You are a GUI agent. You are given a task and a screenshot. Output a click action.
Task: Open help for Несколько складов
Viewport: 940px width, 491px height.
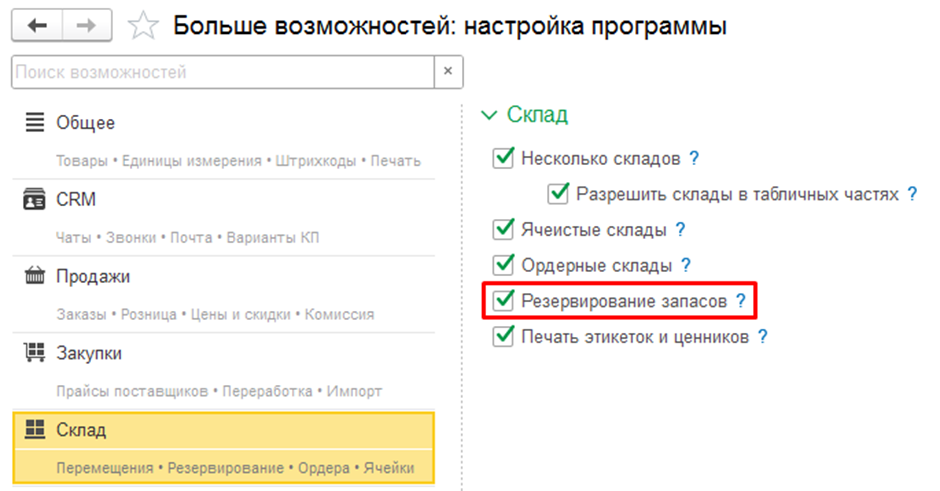click(x=694, y=158)
